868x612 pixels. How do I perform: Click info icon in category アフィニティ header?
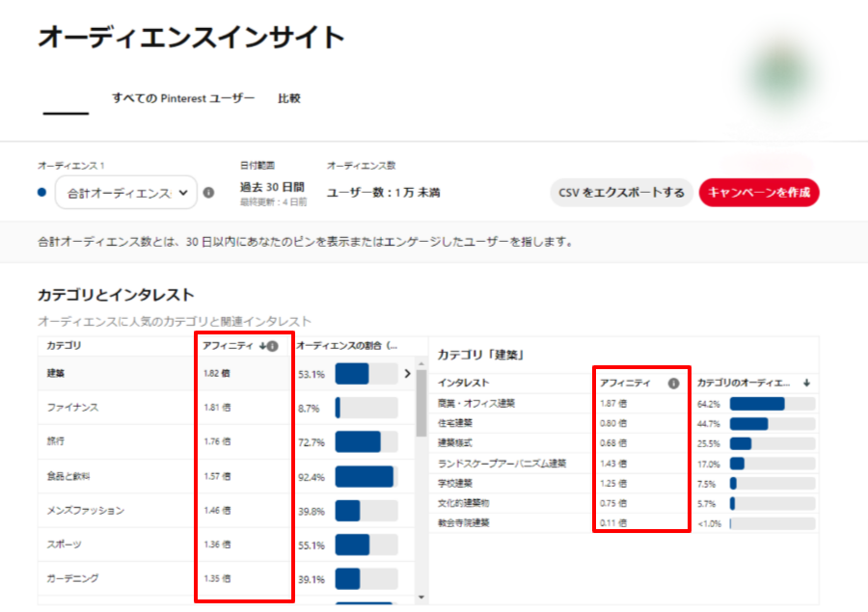click(273, 346)
